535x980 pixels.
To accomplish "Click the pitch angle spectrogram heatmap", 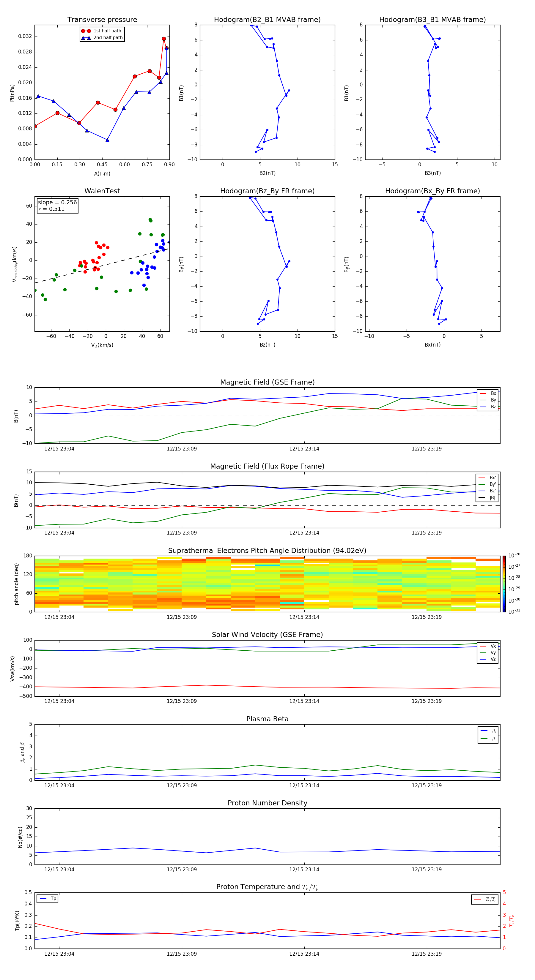I will point(267,584).
